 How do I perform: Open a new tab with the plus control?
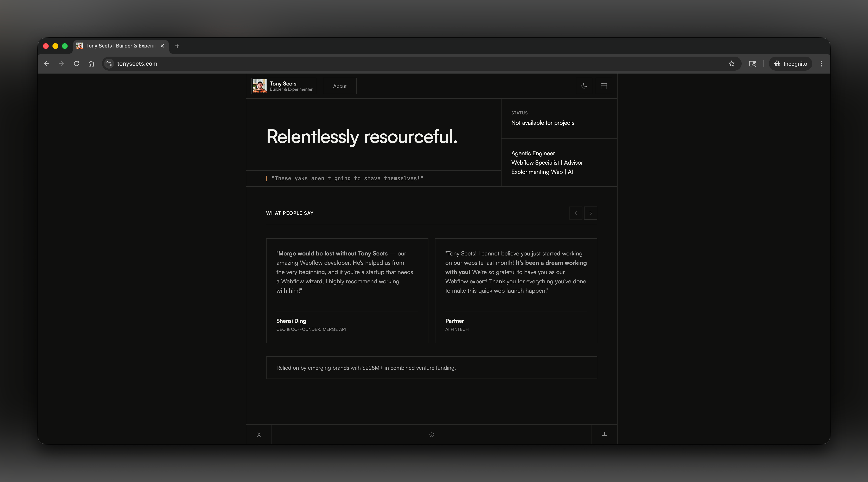[177, 46]
